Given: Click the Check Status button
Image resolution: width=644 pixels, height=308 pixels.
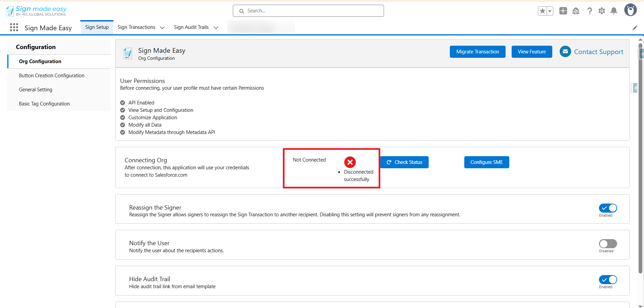Looking at the screenshot, I should click(x=404, y=162).
